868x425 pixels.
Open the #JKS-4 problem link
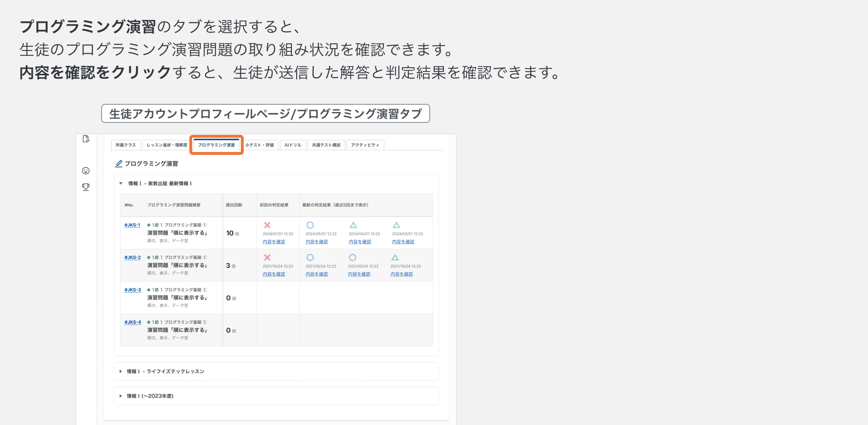pos(133,322)
